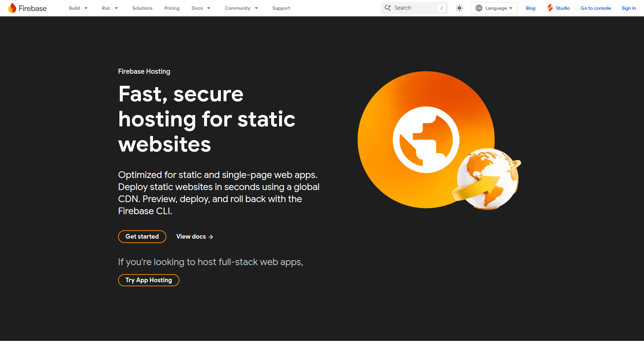The height and width of the screenshot is (362, 644).
Task: Expand the Community dropdown arrow
Action: [x=256, y=8]
